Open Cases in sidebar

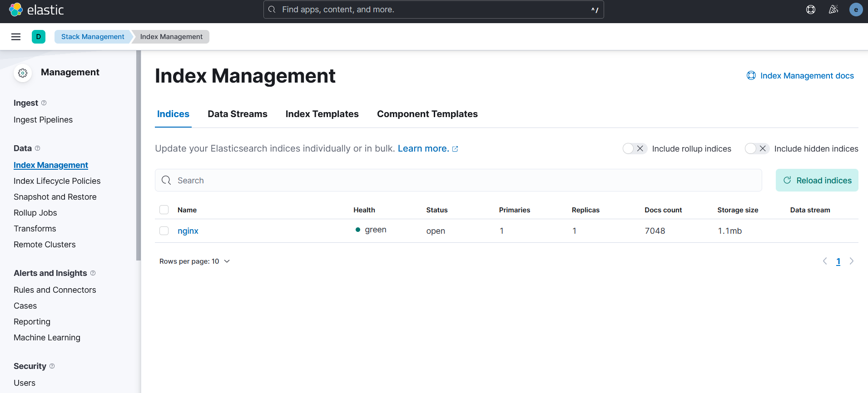coord(25,306)
